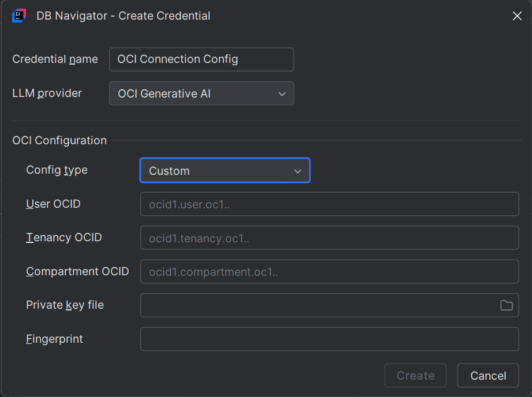Screen dimensions: 532x397
Task: Click the 'Config type' label
Action: (x=57, y=170)
